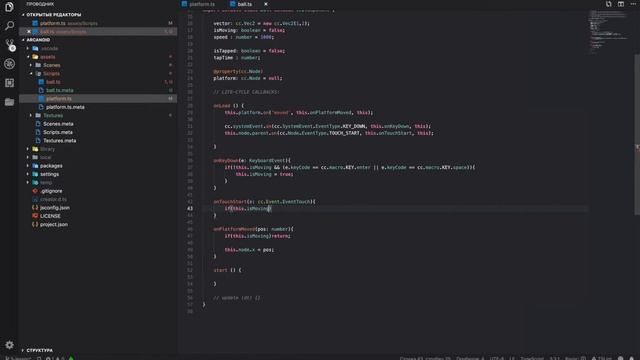Viewport: 640px width, 360px height.
Task: Open creator.d.ts file
Action: (x=53, y=199)
